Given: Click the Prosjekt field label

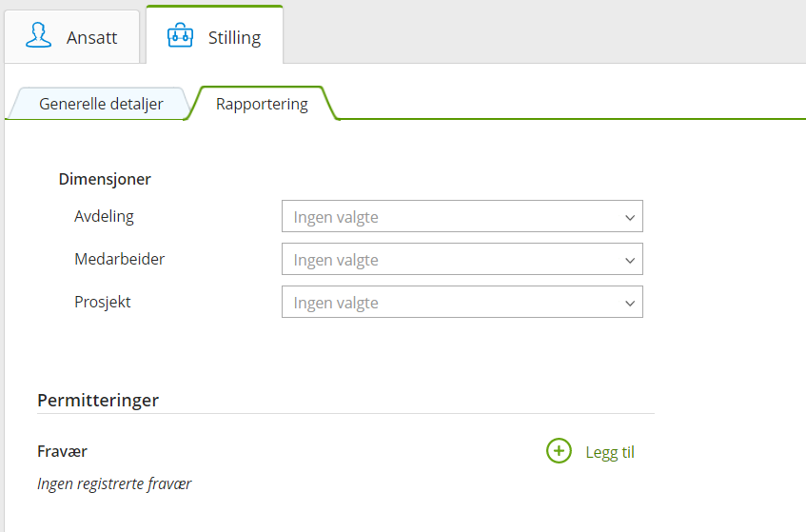Looking at the screenshot, I should pos(103,302).
